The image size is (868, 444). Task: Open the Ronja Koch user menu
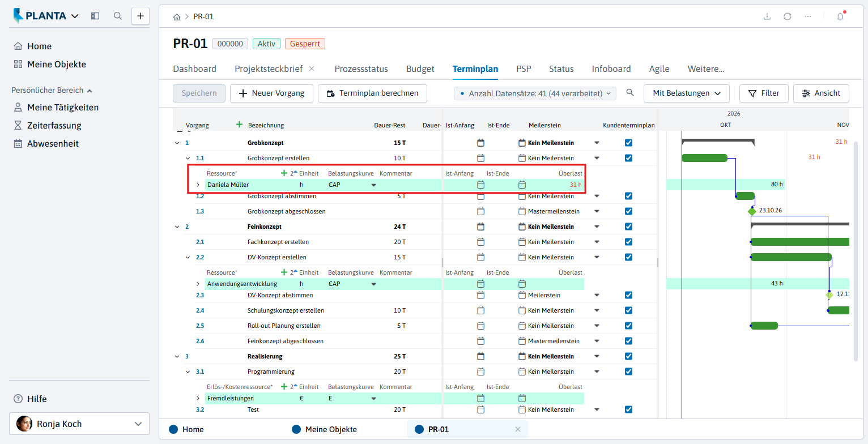pyautogui.click(x=79, y=424)
